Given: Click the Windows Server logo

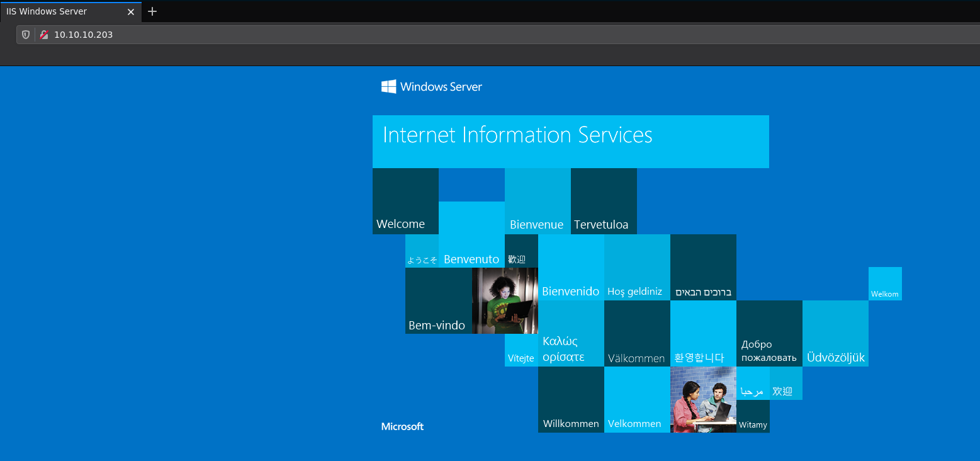Looking at the screenshot, I should point(432,87).
